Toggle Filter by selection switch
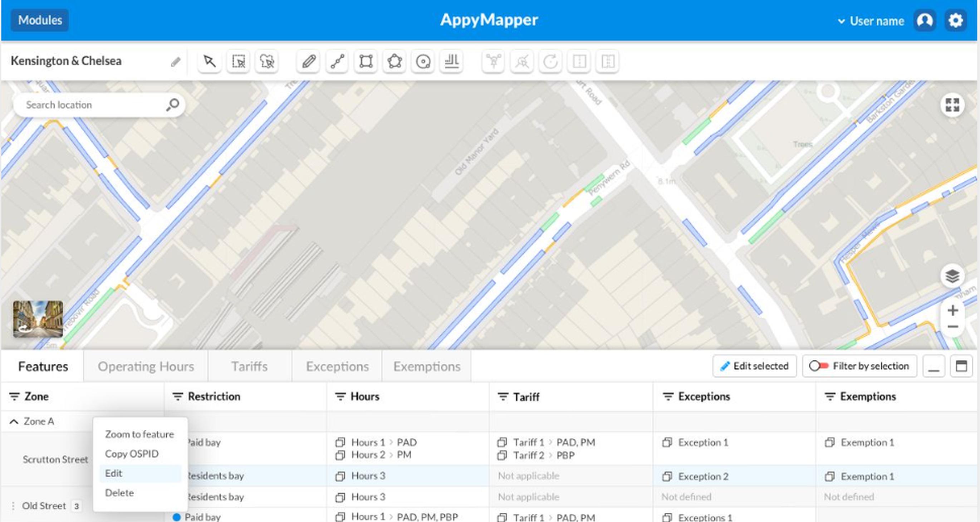 click(819, 366)
